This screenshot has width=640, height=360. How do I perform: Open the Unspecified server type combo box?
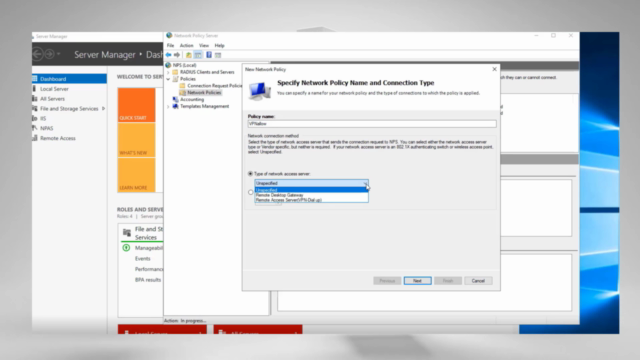tap(311, 183)
